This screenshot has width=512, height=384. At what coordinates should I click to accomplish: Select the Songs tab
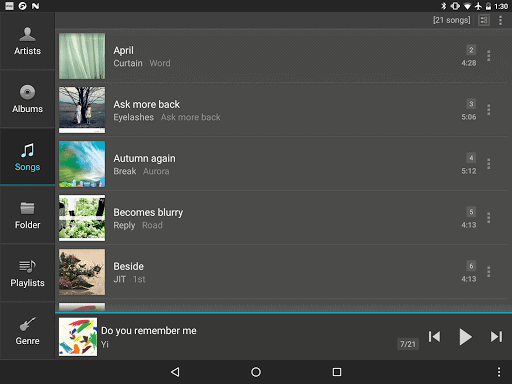[x=27, y=157]
